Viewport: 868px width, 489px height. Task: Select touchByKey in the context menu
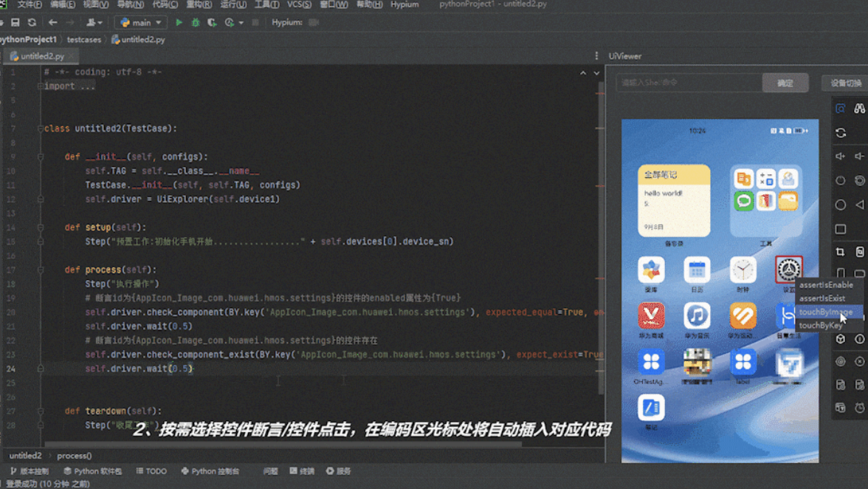click(x=820, y=325)
